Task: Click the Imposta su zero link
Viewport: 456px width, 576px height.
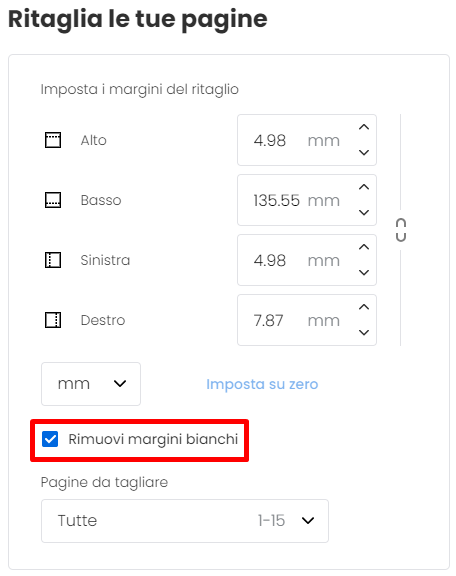Action: pyautogui.click(x=262, y=384)
